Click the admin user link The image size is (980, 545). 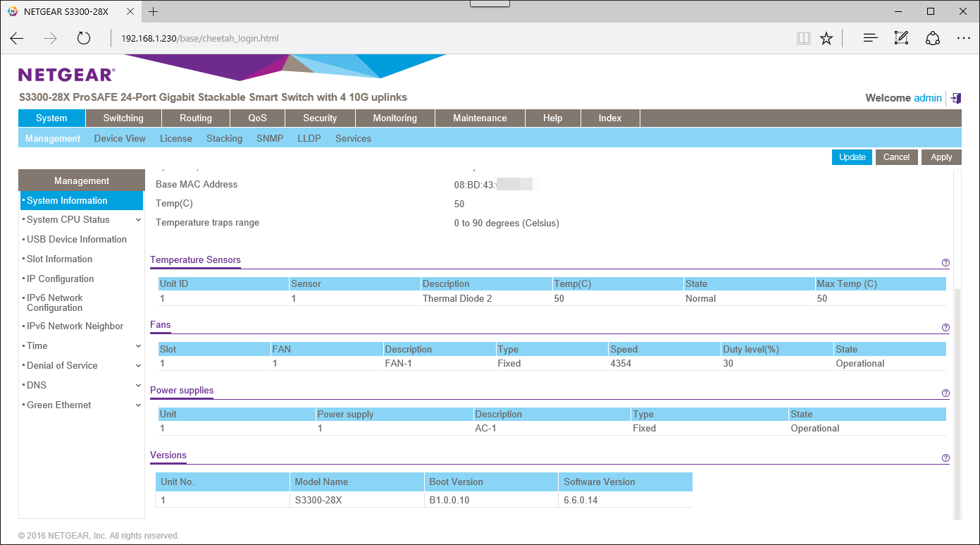coord(928,98)
